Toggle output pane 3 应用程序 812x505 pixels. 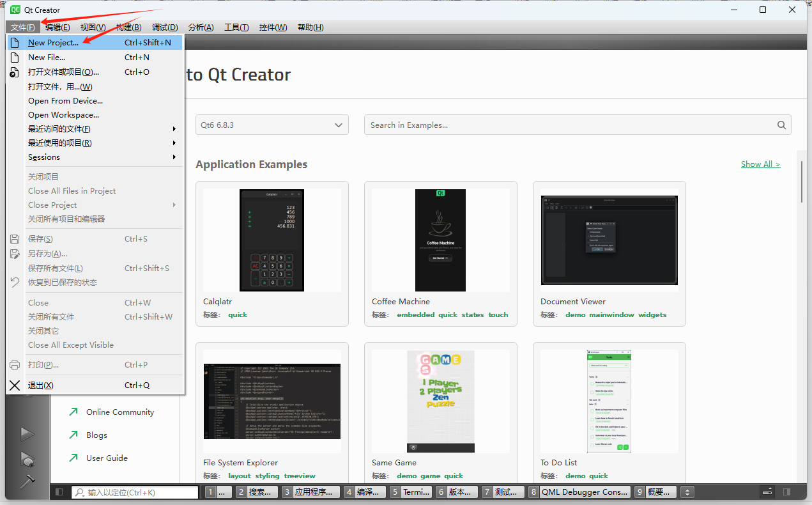point(310,492)
